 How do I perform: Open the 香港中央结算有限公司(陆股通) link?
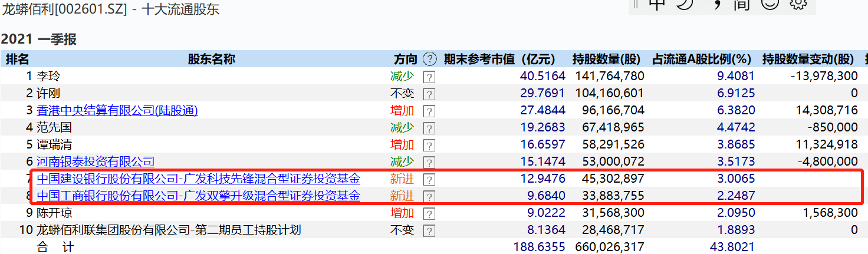[x=117, y=110]
